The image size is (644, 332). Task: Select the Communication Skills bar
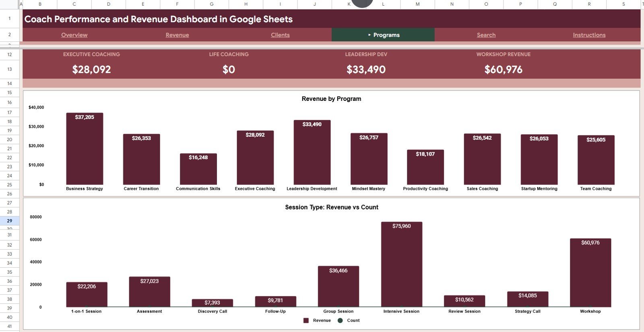198,169
